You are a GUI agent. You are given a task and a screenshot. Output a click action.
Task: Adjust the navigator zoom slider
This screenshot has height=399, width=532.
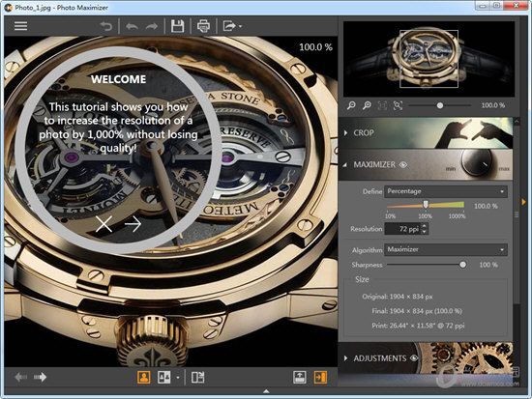(x=440, y=105)
